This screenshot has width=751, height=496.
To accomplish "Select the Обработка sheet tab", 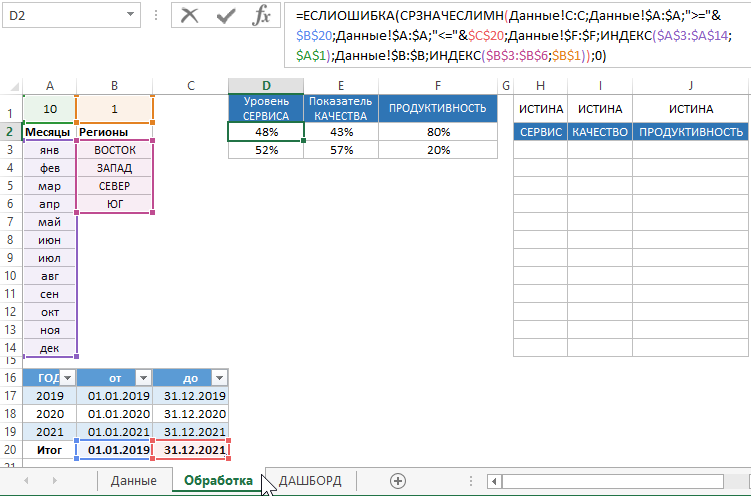I will pos(218,481).
